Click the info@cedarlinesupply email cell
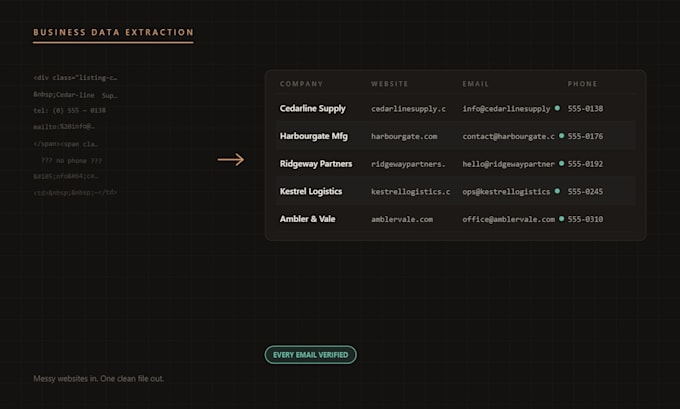Viewport: 680px width, 409px height. pyautogui.click(x=506, y=109)
